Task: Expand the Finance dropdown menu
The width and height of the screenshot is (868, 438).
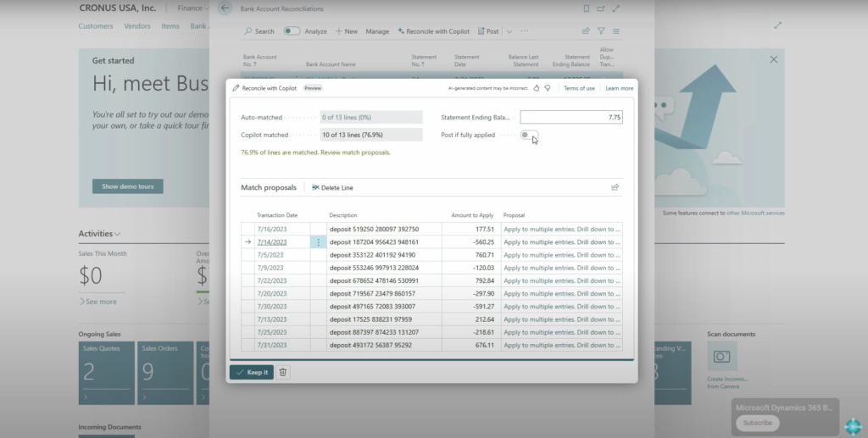Action: pyautogui.click(x=194, y=8)
